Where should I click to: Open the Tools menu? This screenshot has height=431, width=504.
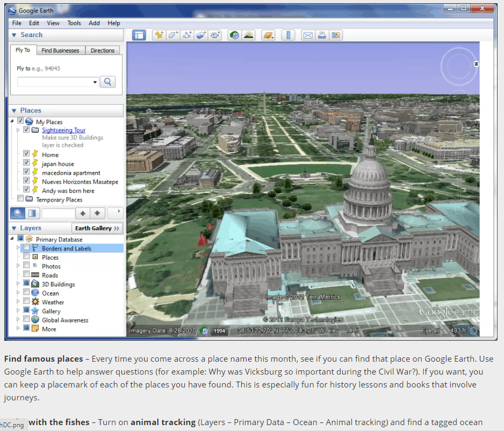tap(74, 23)
